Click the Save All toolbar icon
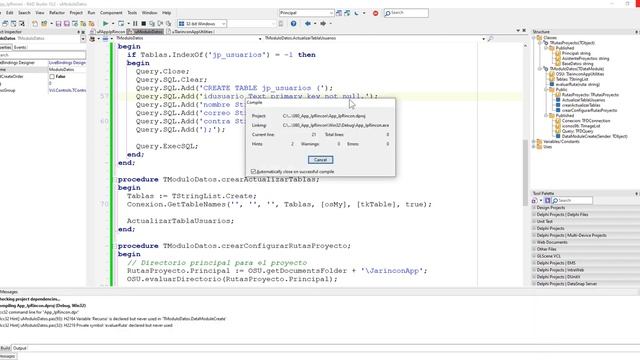Screen dimensions: 640x360 [x=67, y=24]
